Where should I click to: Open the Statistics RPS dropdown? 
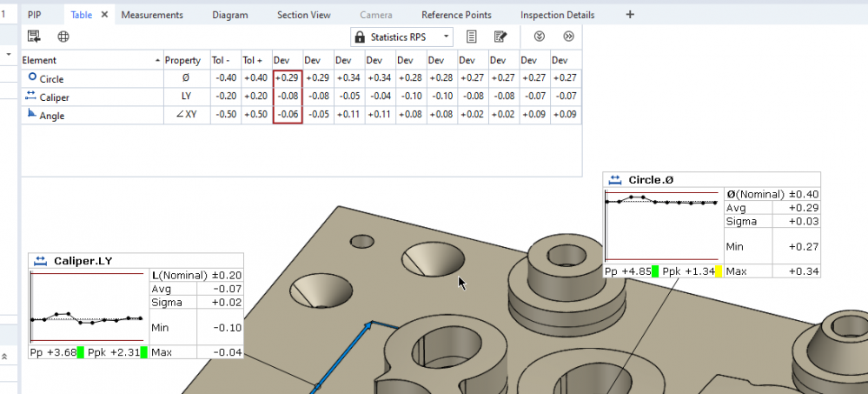tap(446, 37)
